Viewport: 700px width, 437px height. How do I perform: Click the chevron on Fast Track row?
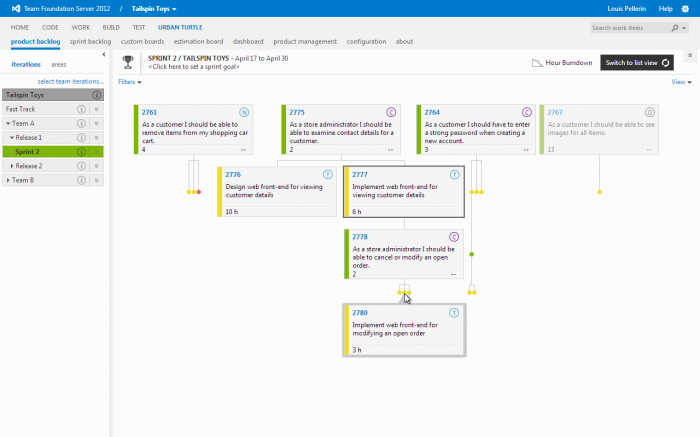96,109
